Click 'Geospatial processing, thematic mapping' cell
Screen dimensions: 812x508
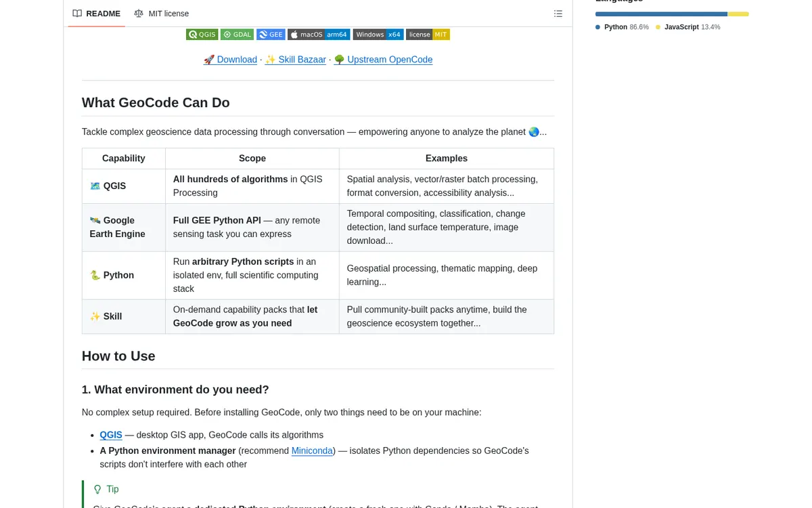click(x=447, y=275)
